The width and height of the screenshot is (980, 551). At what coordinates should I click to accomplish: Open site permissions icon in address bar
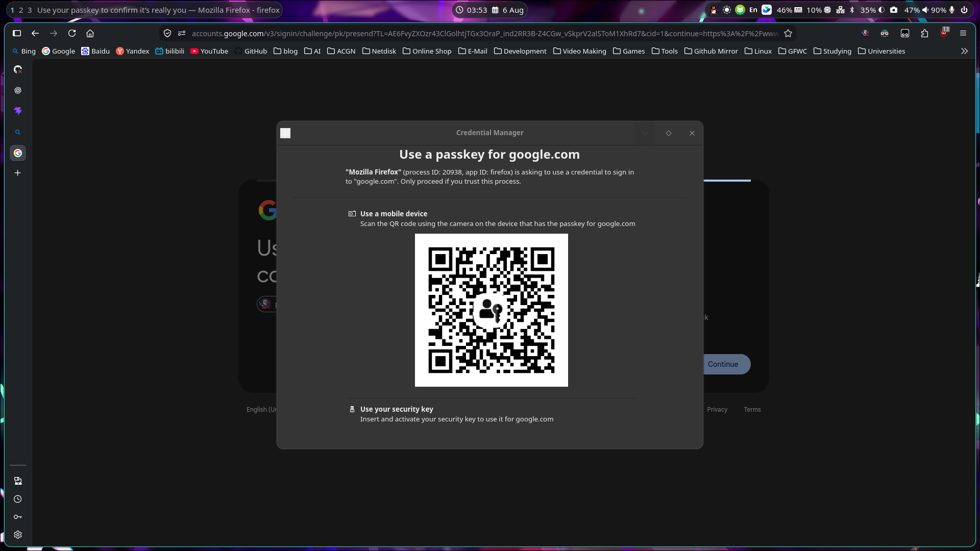pyautogui.click(x=182, y=33)
